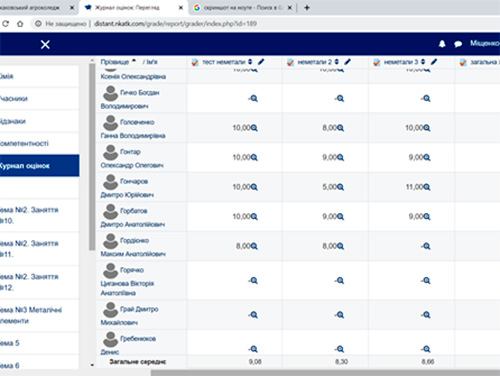Open Тема 5 section in sidebar
This screenshot has width=500, height=376.
[x=39, y=343]
